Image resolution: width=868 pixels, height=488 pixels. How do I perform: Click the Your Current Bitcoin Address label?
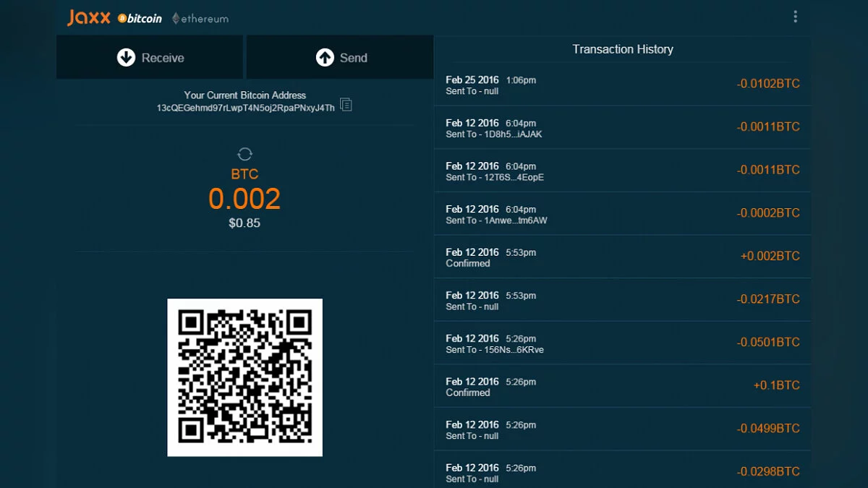pos(245,95)
